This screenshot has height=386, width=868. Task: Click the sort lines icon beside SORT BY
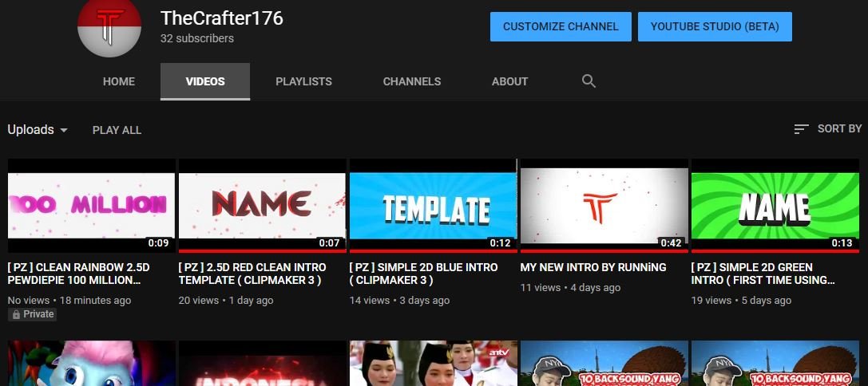pos(801,129)
